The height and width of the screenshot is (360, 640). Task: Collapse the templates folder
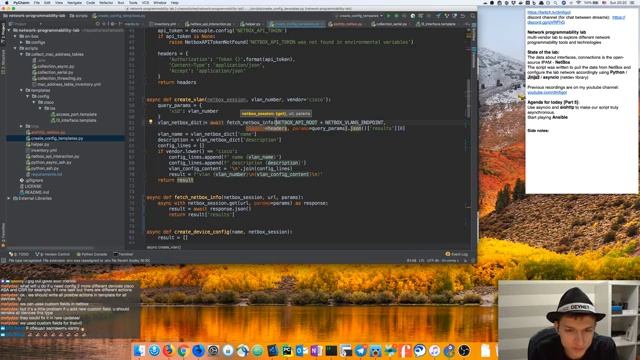[x=21, y=91]
